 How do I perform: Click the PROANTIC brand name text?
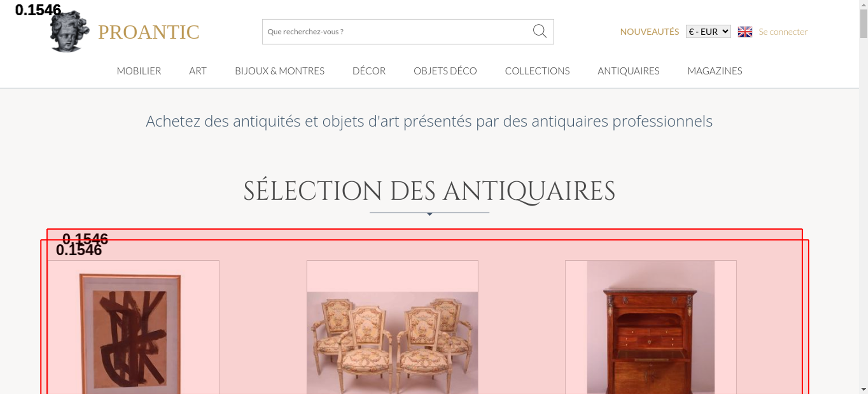(x=149, y=32)
